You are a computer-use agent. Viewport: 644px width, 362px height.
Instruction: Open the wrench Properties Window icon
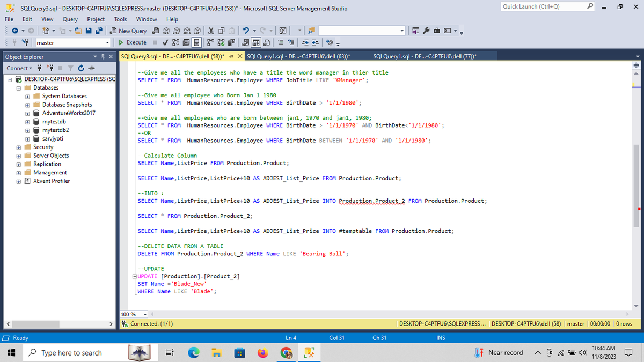click(426, 31)
